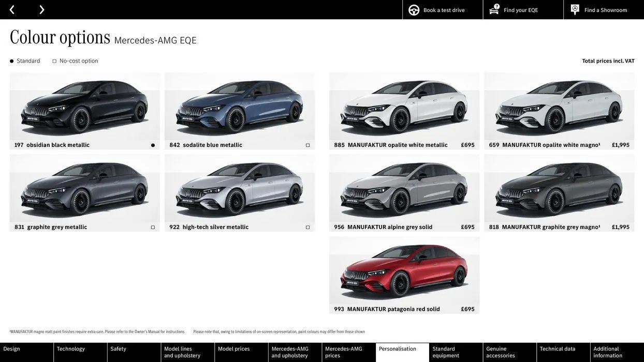This screenshot has height=362, width=644.
Task: Click the Colour options heading
Action: 60,37
